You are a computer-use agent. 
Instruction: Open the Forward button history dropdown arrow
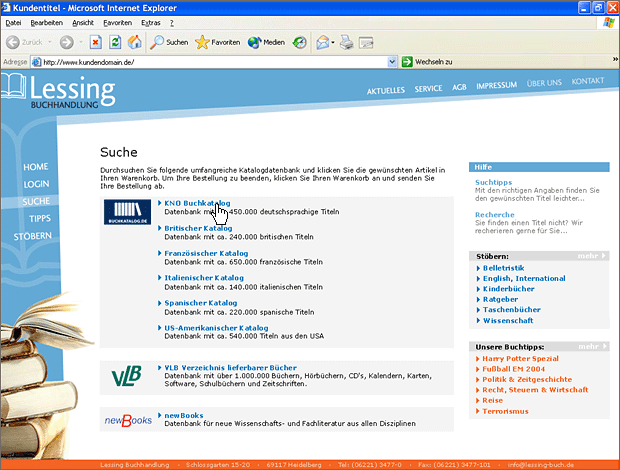(80, 42)
